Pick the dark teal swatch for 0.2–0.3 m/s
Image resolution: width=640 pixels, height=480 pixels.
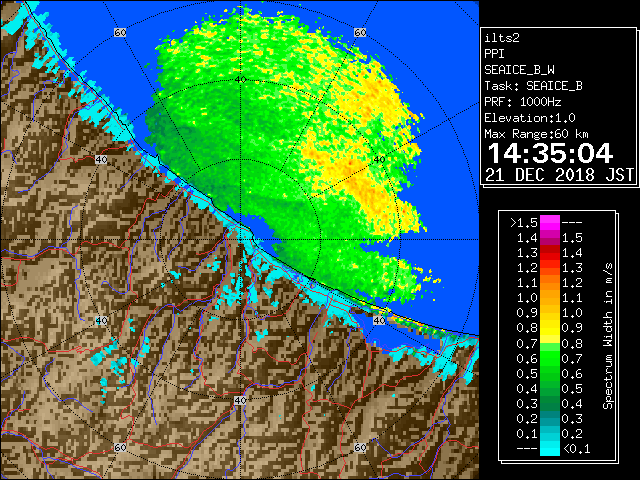click(x=549, y=418)
